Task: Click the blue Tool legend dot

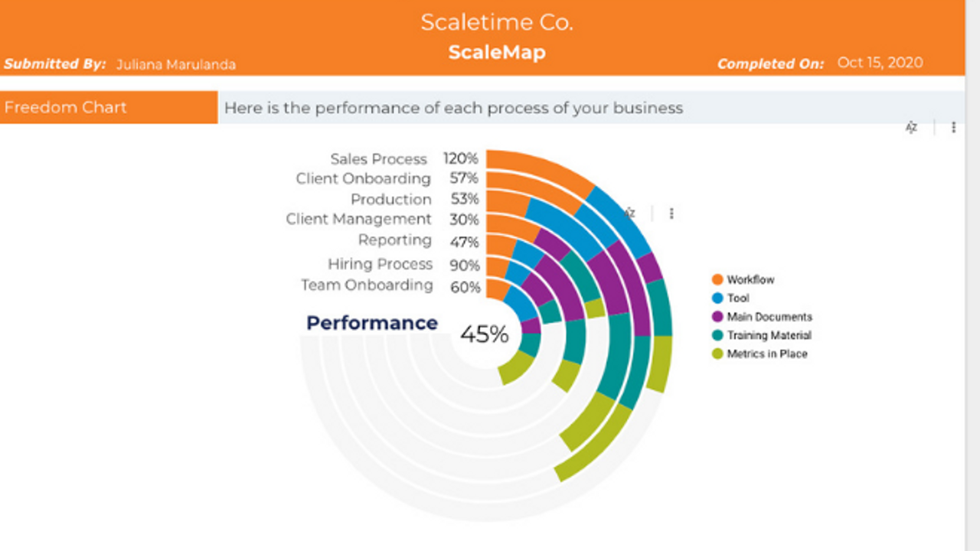Action: (717, 298)
